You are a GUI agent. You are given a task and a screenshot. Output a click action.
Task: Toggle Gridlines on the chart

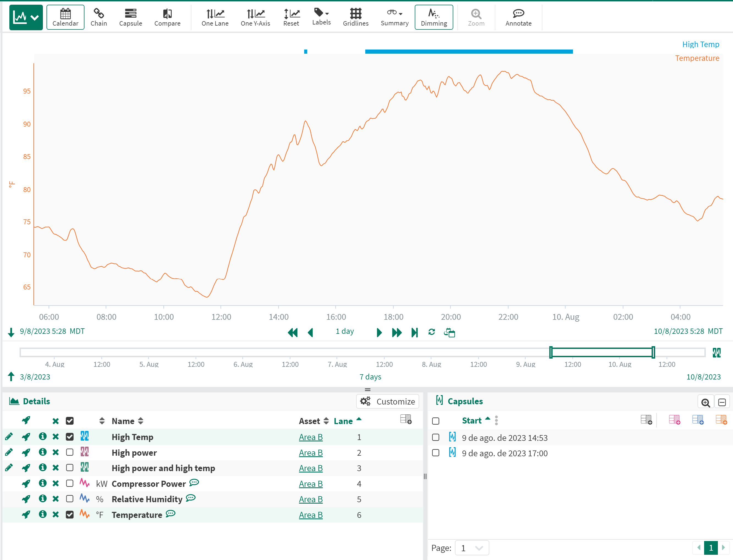tap(356, 17)
